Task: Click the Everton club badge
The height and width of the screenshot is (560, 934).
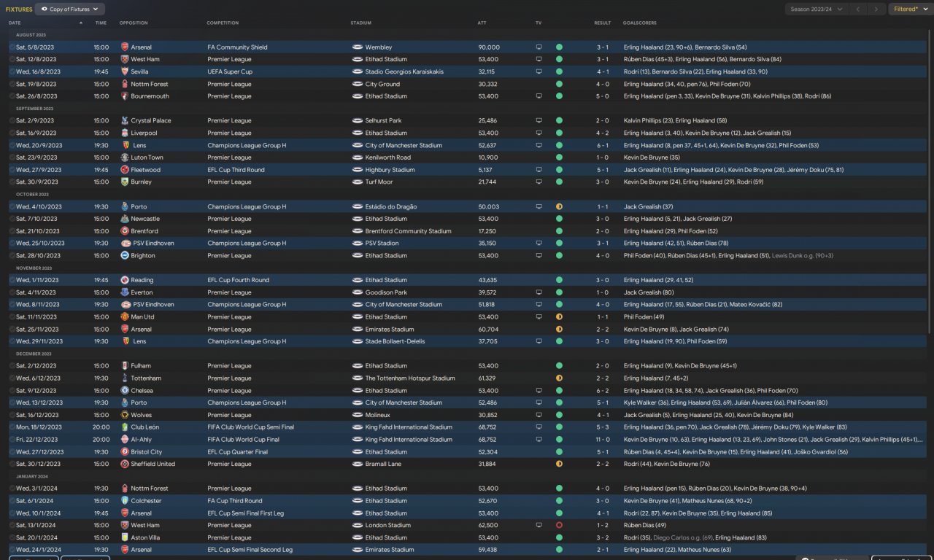Action: click(125, 292)
